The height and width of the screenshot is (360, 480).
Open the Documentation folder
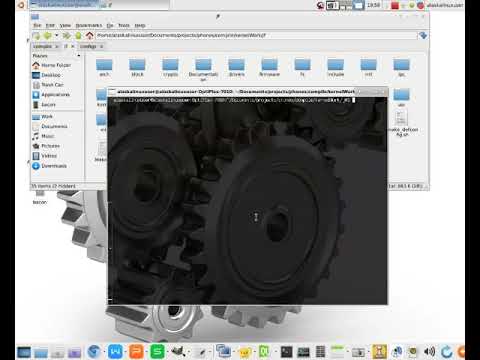[x=203, y=70]
